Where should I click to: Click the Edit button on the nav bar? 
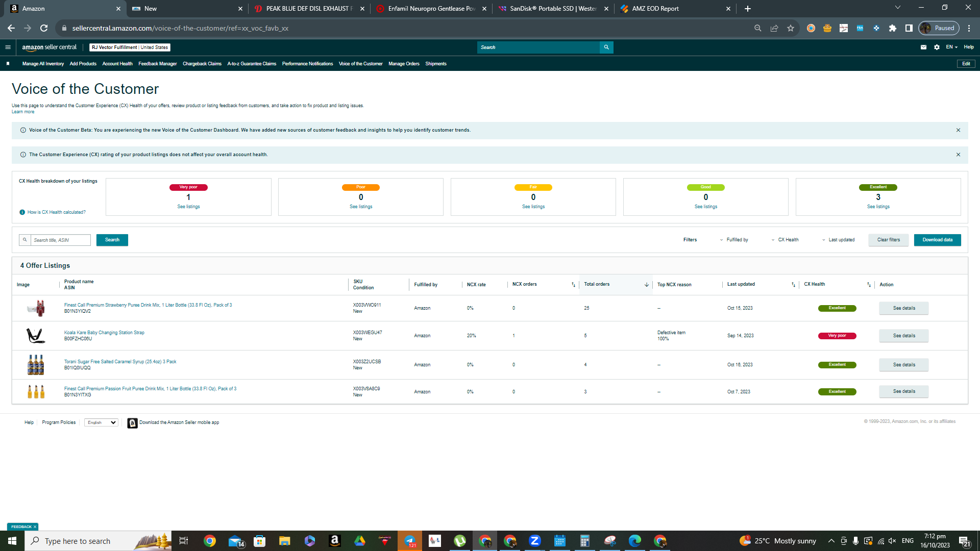coord(966,64)
